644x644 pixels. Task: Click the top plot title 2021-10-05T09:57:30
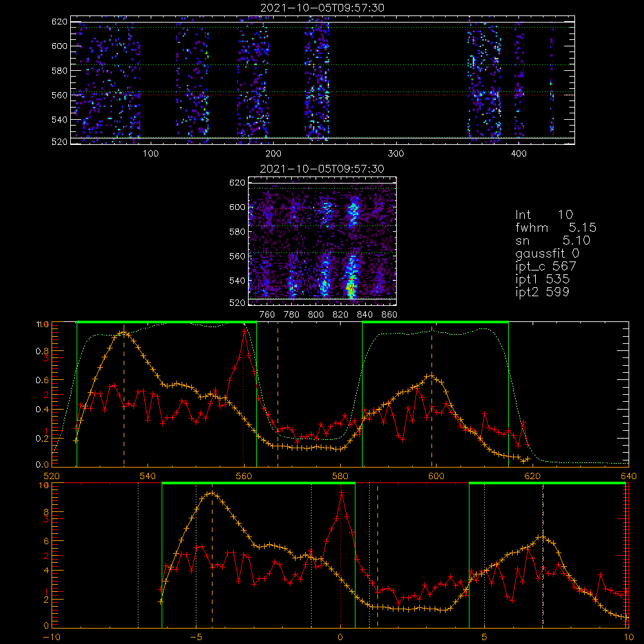tap(323, 8)
